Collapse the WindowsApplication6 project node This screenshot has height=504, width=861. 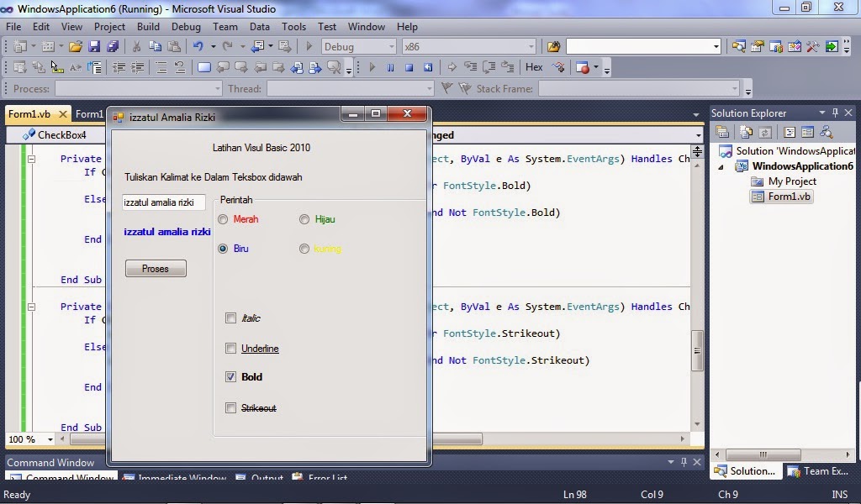pyautogui.click(x=720, y=167)
